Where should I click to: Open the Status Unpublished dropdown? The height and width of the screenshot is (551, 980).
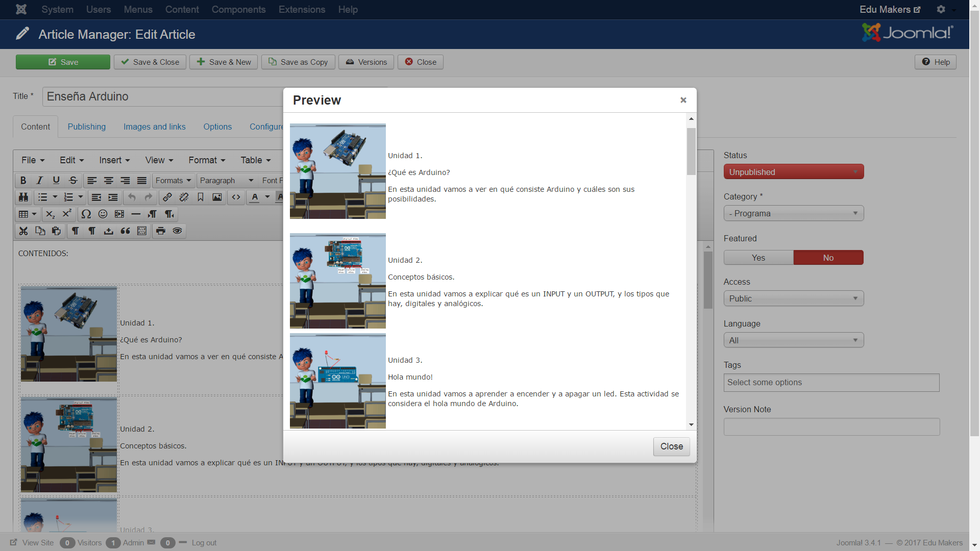793,172
